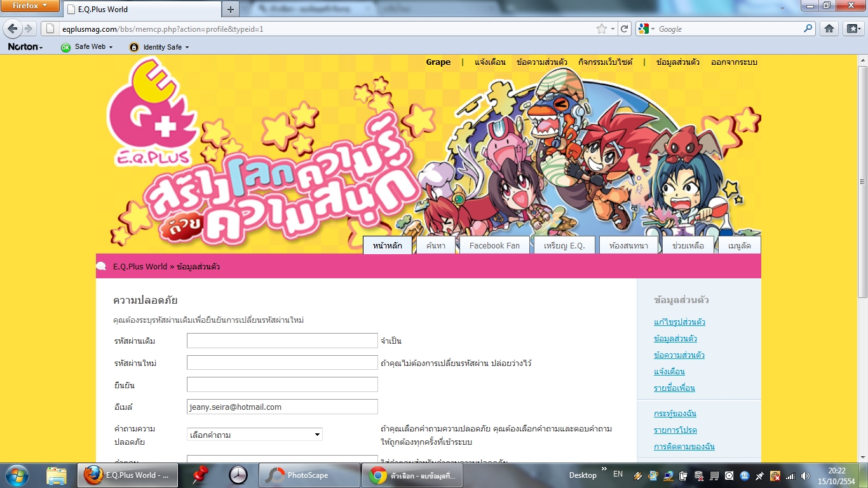Viewport: 868px width, 488px height.
Task: Open the เหรียญ E.Q. tab
Action: (564, 245)
